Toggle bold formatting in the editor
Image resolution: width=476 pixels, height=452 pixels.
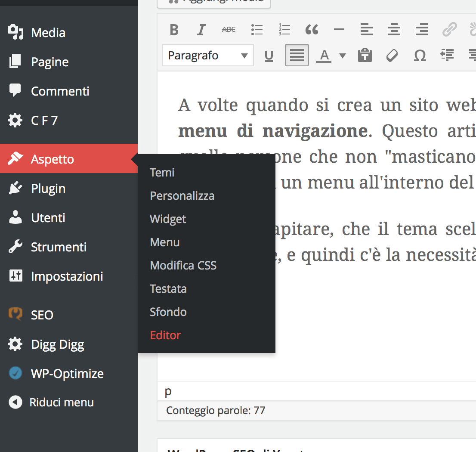(x=174, y=30)
